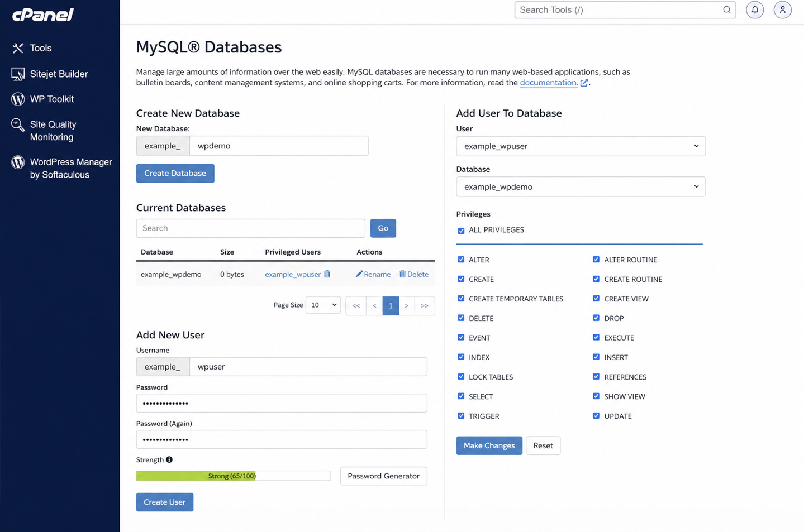Go to previous page with < button
Viewport: 804px width, 532px height.
point(374,305)
